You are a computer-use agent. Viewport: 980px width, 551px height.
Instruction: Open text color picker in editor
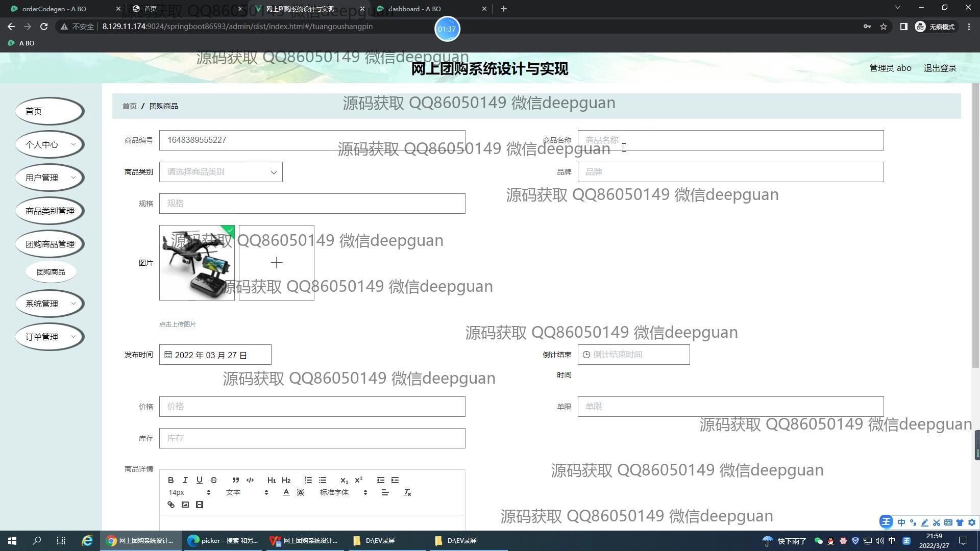coord(286,492)
